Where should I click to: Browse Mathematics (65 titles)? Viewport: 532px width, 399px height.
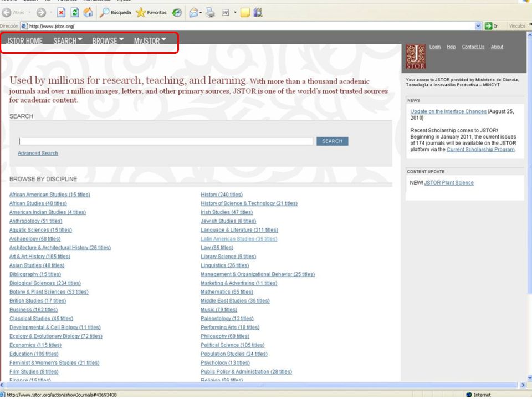tap(227, 292)
